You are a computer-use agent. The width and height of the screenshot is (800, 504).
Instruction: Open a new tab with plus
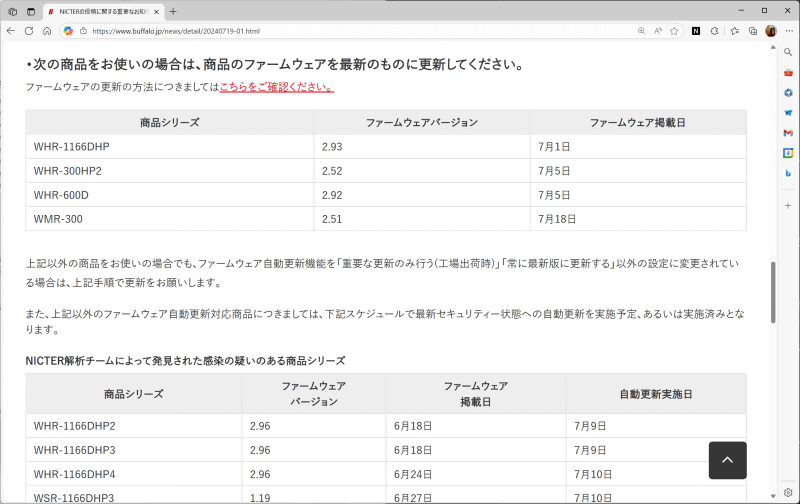click(x=173, y=11)
